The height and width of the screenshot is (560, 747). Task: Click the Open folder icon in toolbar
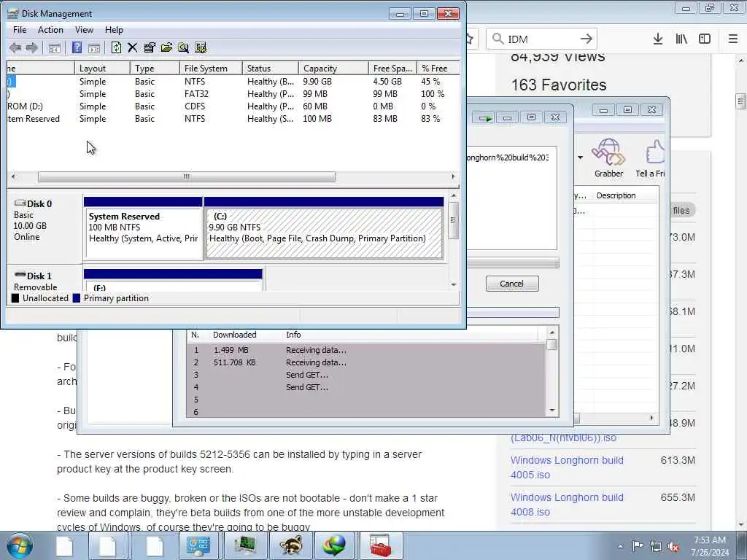pos(166,47)
